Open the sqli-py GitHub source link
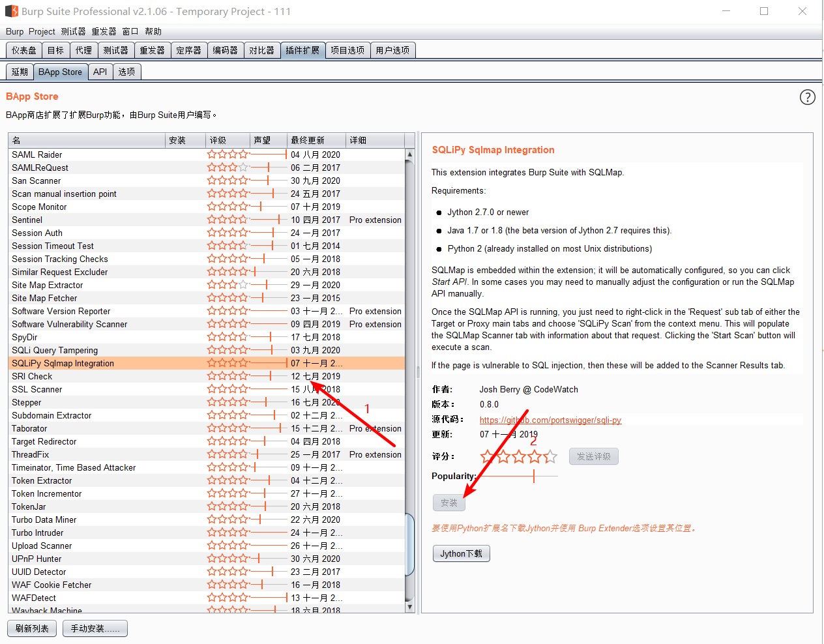This screenshot has width=824, height=644. [x=550, y=420]
